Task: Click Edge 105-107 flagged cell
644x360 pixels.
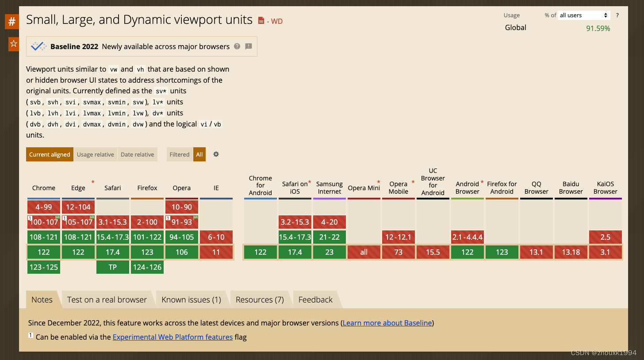Action: pyautogui.click(x=78, y=222)
